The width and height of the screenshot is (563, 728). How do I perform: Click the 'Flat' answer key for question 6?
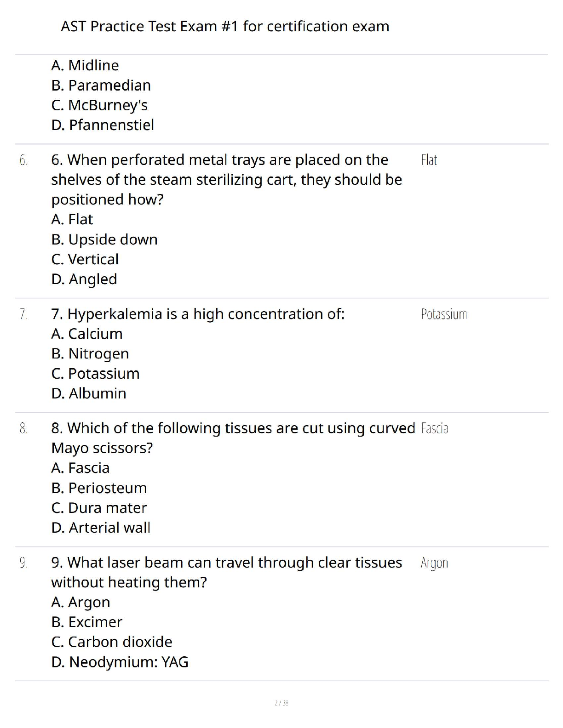click(429, 160)
